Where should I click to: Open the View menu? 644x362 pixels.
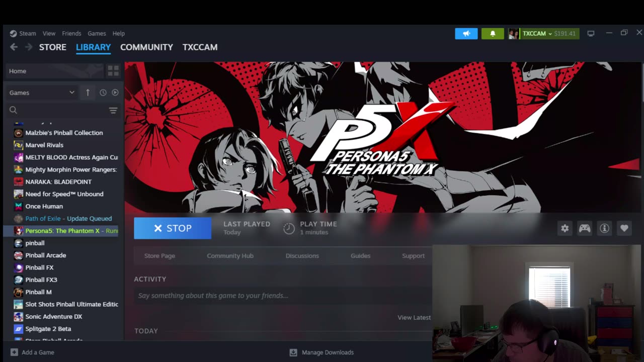pos(49,34)
